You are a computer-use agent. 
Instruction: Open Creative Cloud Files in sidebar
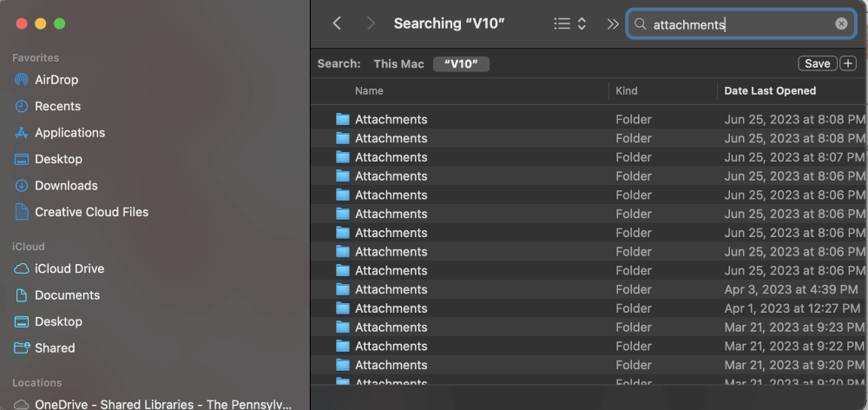[91, 212]
